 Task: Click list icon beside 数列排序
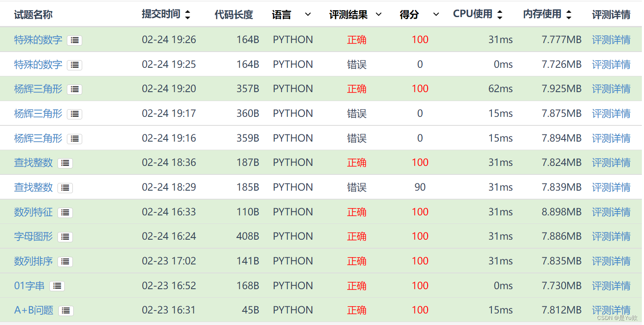pos(65,261)
